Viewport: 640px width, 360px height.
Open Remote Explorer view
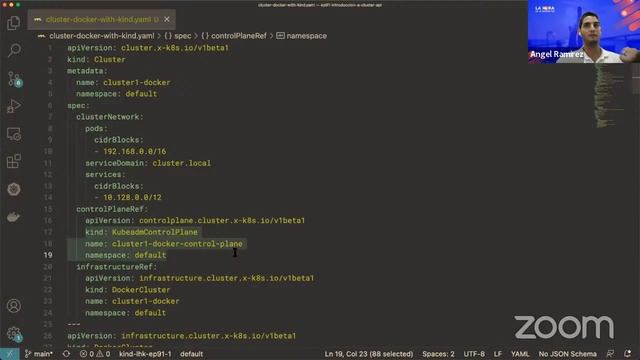13,134
